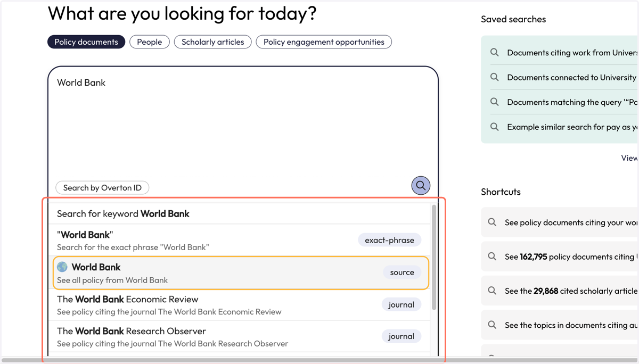Click the suggestions list vertical scrollbar
The width and height of the screenshot is (639, 364).
point(434,258)
